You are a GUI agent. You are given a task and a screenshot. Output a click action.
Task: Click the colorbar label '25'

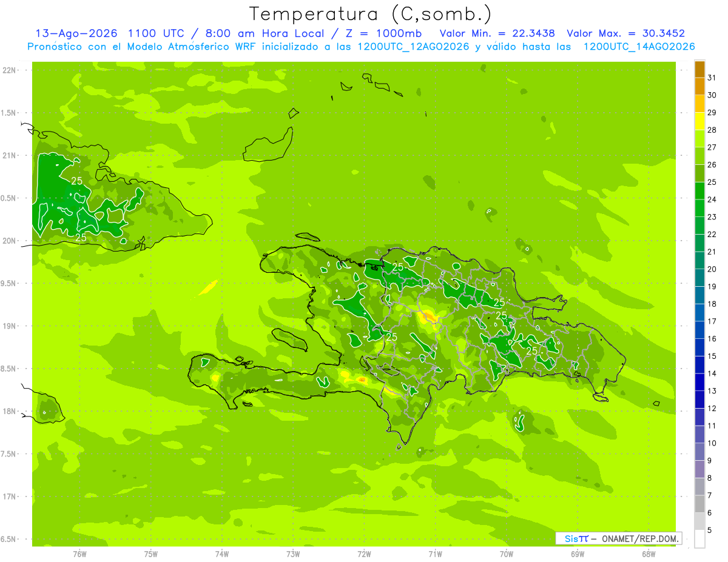coord(712,182)
